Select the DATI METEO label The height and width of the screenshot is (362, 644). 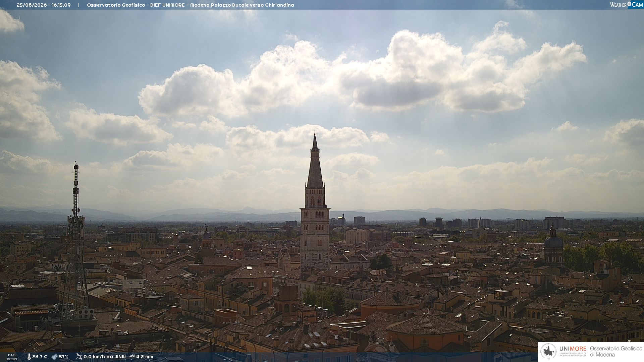[12, 357]
